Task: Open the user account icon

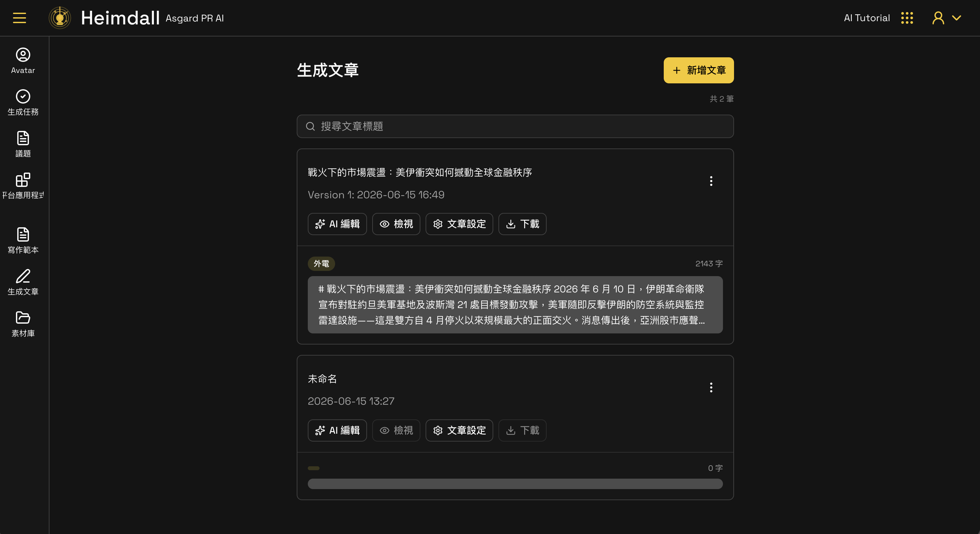Action: pos(938,18)
